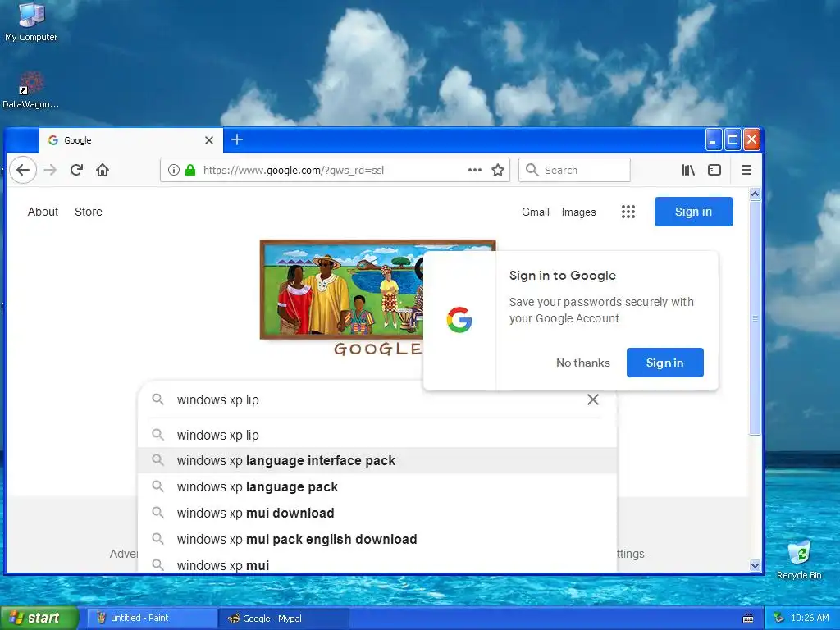Screen dimensions: 840x630
Task: Select Google - Mypal taskbar button
Action: point(283,619)
